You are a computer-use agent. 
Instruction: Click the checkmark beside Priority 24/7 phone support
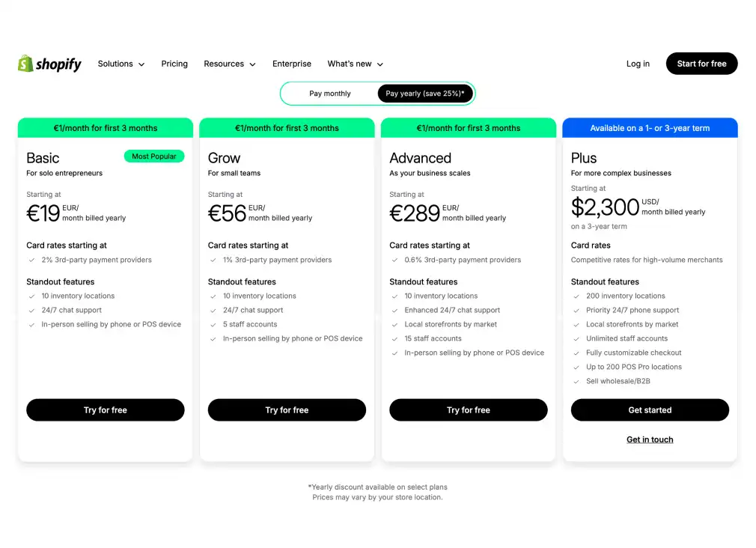pos(577,310)
